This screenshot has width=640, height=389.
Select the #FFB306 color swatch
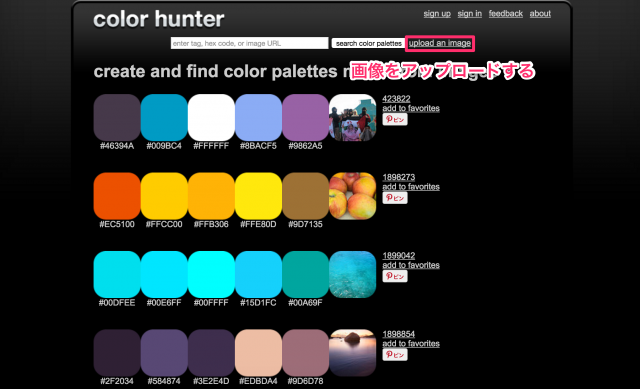(x=211, y=196)
